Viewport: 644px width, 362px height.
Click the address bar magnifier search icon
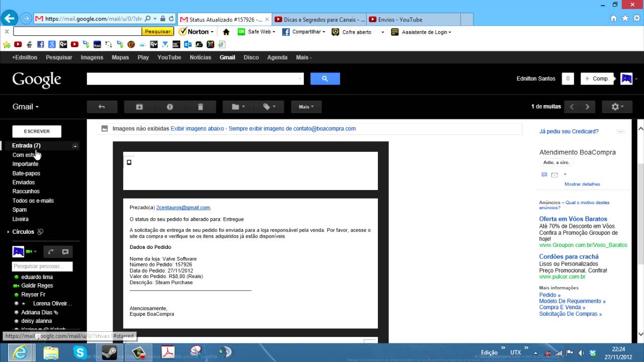click(147, 19)
